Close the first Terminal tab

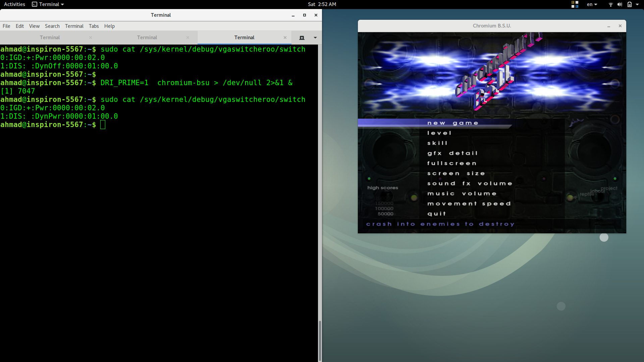(x=91, y=38)
